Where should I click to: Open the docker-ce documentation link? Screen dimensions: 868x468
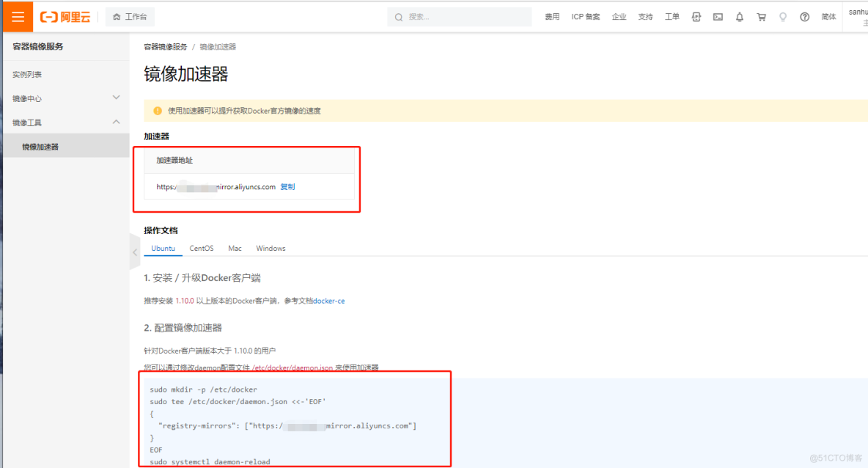coord(329,301)
